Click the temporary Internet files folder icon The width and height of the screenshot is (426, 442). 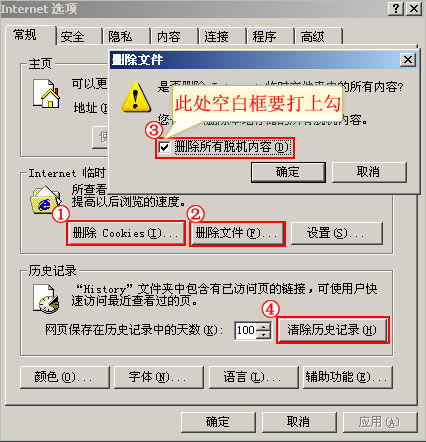tap(46, 200)
